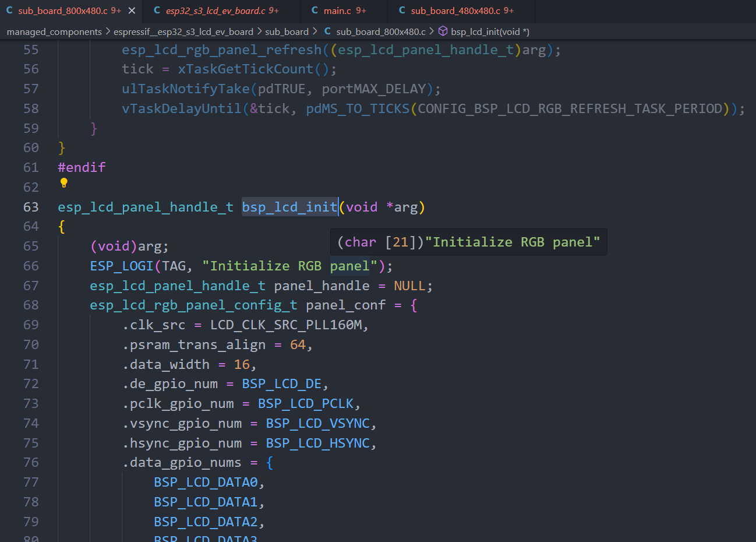The height and width of the screenshot is (542, 756).
Task: Click ulTaskNotifyTake call
Action: 186,89
